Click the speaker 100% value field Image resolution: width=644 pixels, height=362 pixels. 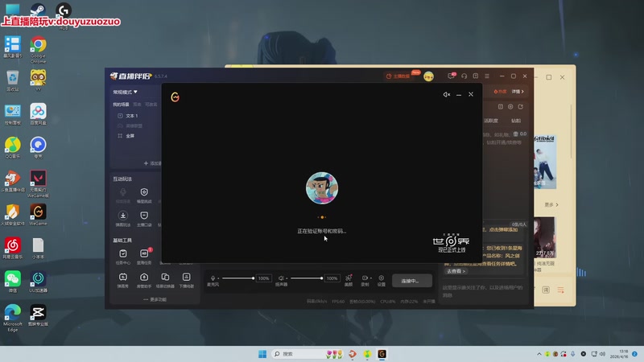pyautogui.click(x=332, y=278)
